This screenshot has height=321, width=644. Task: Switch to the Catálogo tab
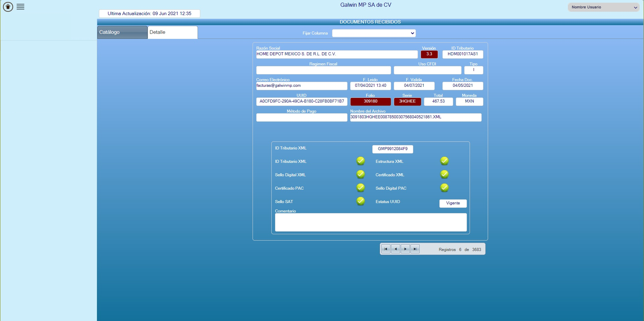[122, 32]
